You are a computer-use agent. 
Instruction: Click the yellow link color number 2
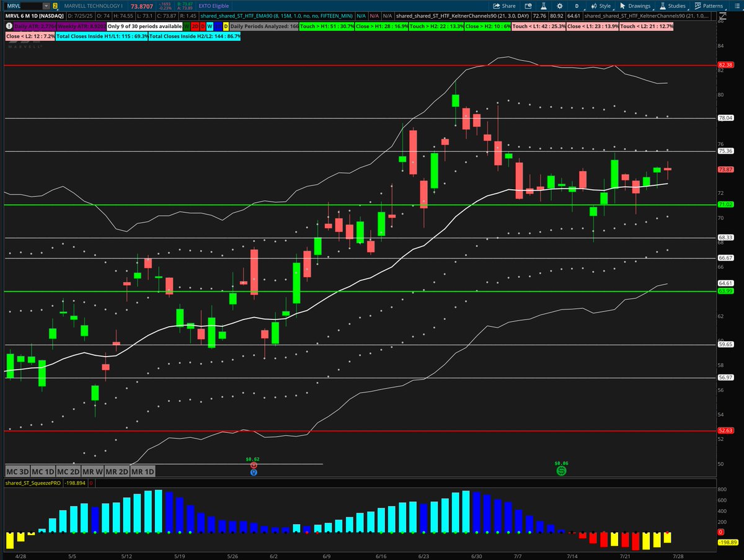[x=55, y=6]
